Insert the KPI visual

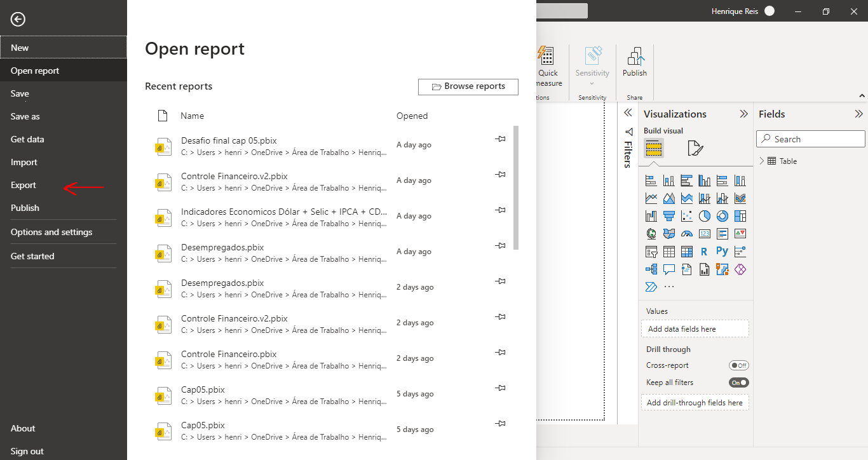[x=740, y=234]
